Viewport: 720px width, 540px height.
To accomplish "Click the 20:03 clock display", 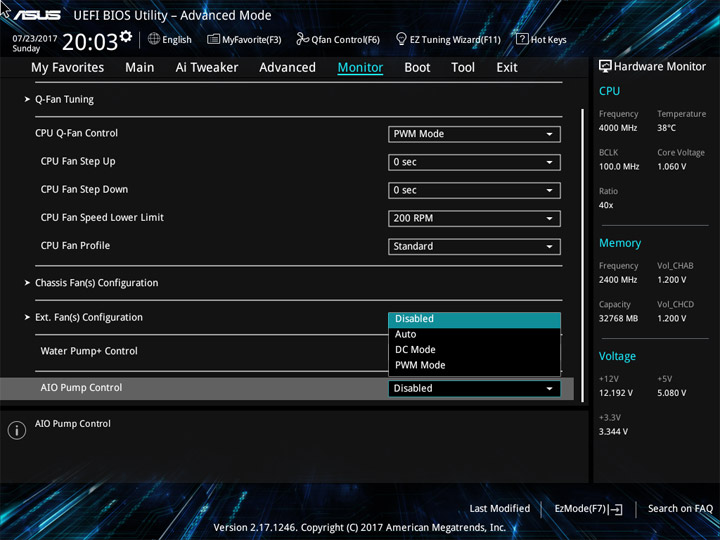I will pyautogui.click(x=90, y=42).
